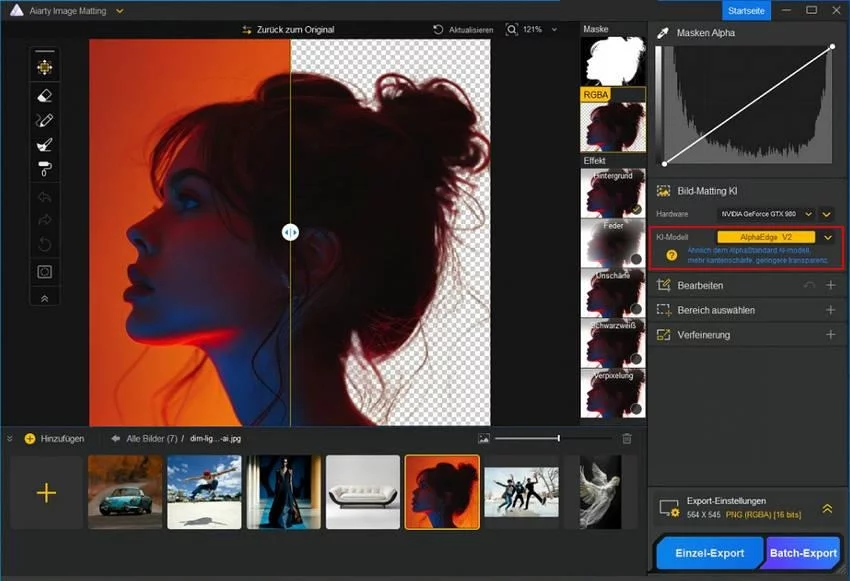This screenshot has height=581, width=850.
Task: Open the Startseite tab
Action: click(x=747, y=10)
